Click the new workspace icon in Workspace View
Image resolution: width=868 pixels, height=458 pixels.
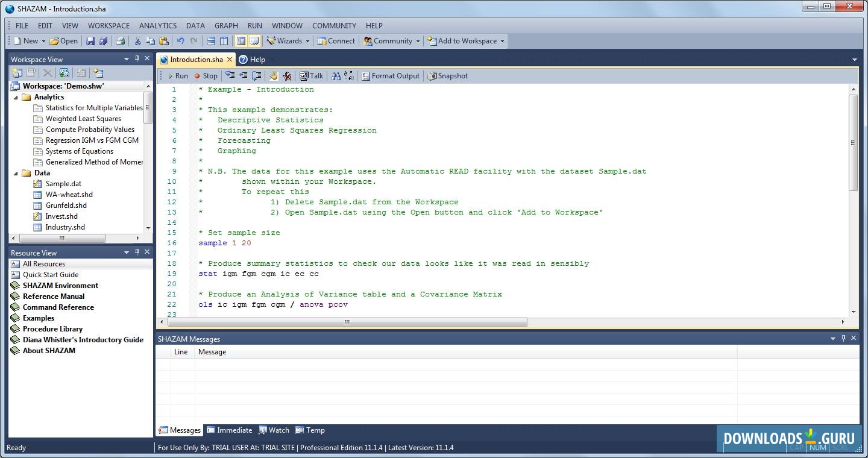tap(17, 73)
